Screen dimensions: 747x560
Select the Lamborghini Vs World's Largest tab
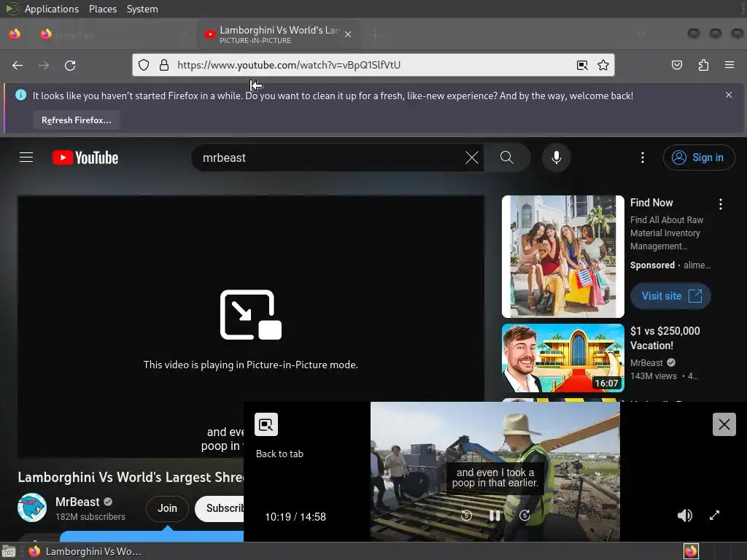(279, 35)
